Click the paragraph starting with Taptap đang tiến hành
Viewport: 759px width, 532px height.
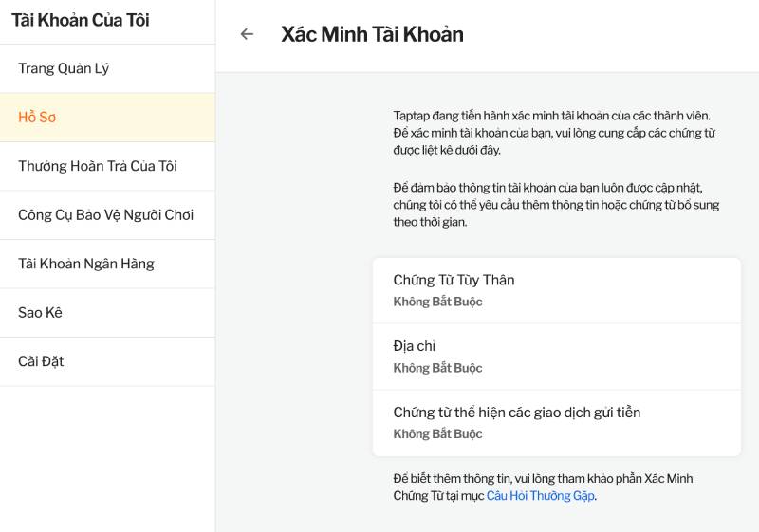pyautogui.click(x=554, y=133)
